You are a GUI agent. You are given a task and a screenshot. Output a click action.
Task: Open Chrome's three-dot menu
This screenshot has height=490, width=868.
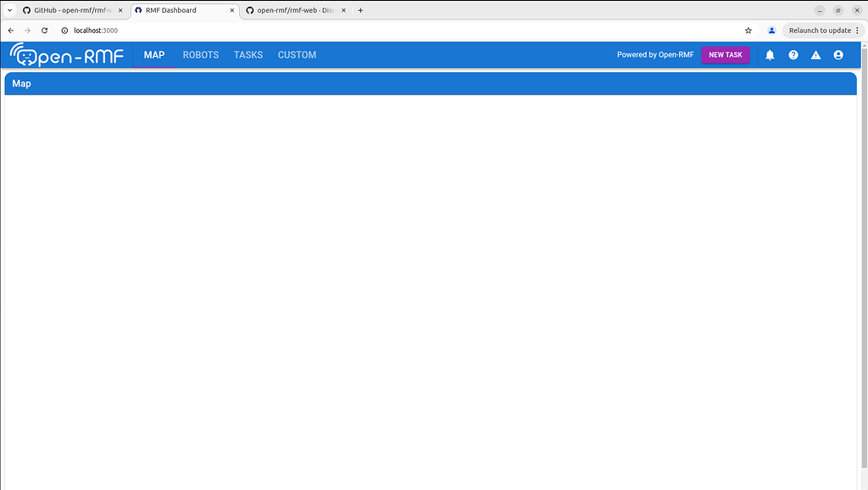coord(858,30)
